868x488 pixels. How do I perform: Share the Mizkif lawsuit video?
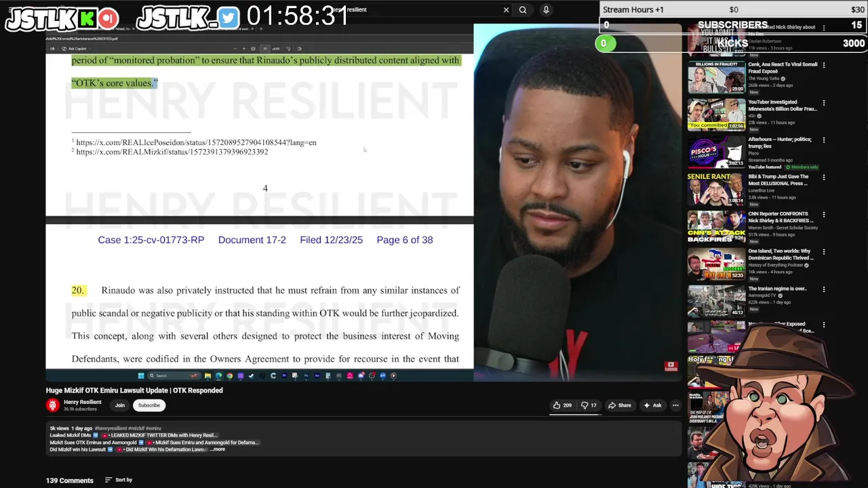[x=619, y=405]
